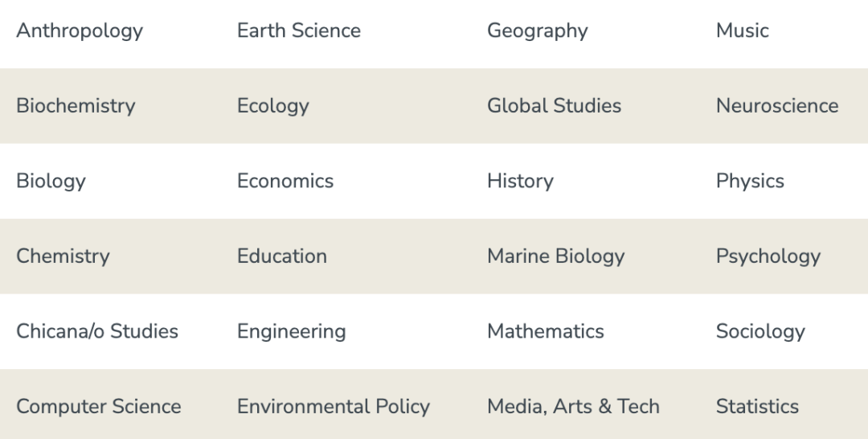Screen dimensions: 868x439
Task: Select the Ecology entry
Action: (x=273, y=106)
